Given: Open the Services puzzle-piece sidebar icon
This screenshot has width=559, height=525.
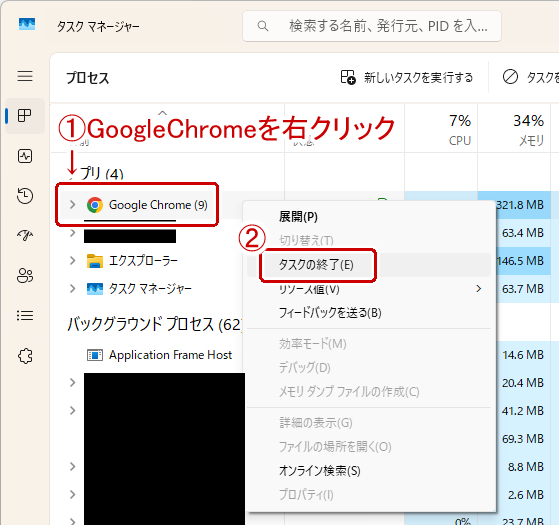Looking at the screenshot, I should click(x=25, y=355).
